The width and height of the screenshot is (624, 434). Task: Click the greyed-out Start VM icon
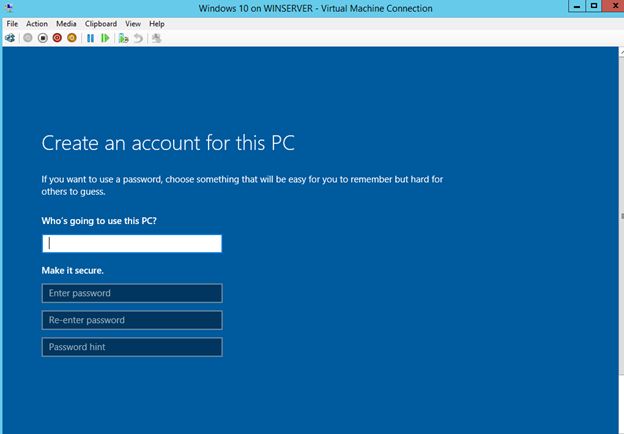[28, 38]
